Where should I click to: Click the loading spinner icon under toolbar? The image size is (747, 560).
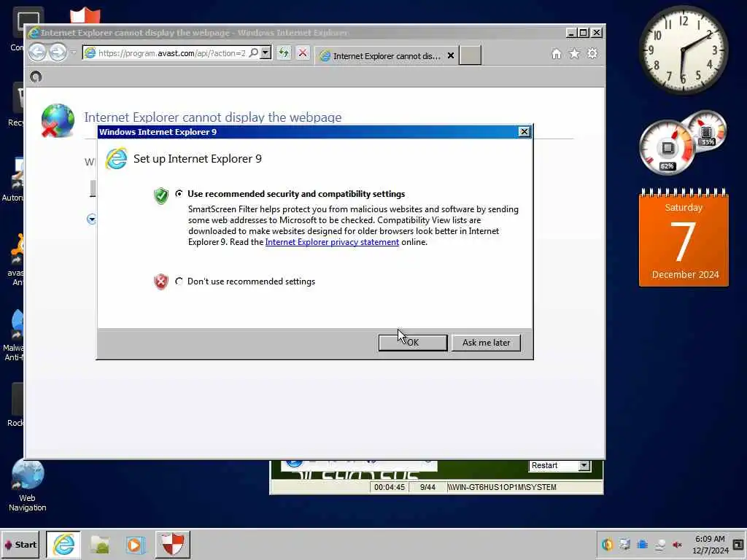click(36, 77)
